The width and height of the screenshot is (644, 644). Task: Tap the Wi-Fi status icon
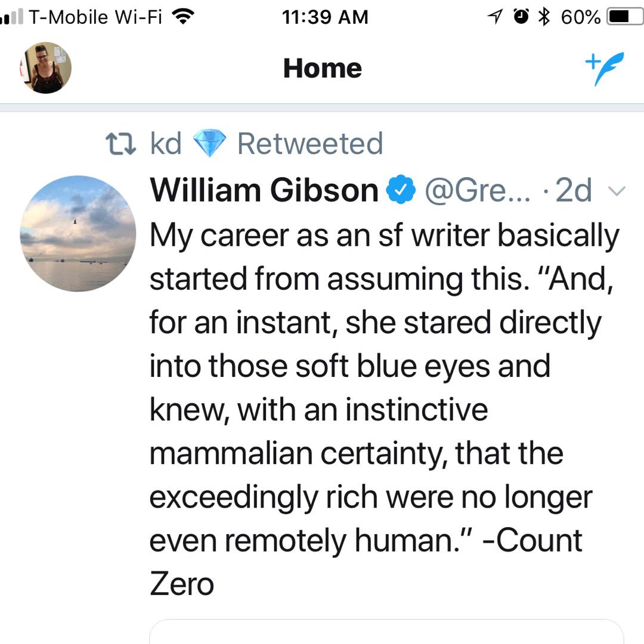(x=183, y=17)
